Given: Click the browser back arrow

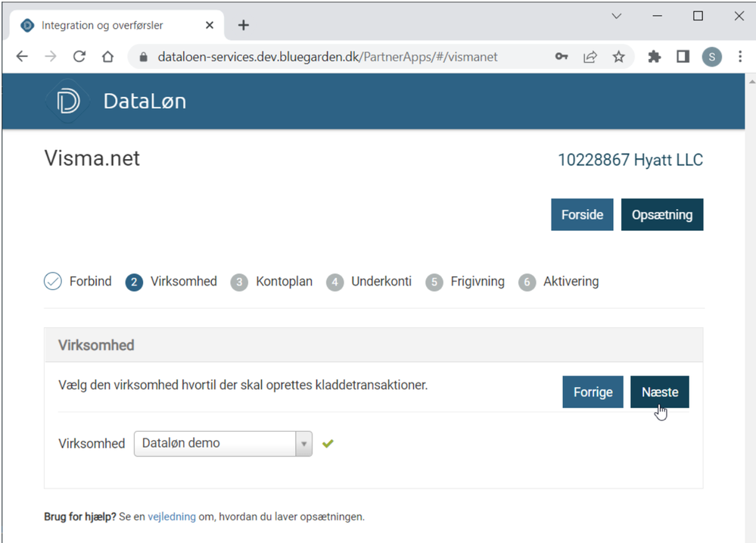Looking at the screenshot, I should (x=22, y=57).
